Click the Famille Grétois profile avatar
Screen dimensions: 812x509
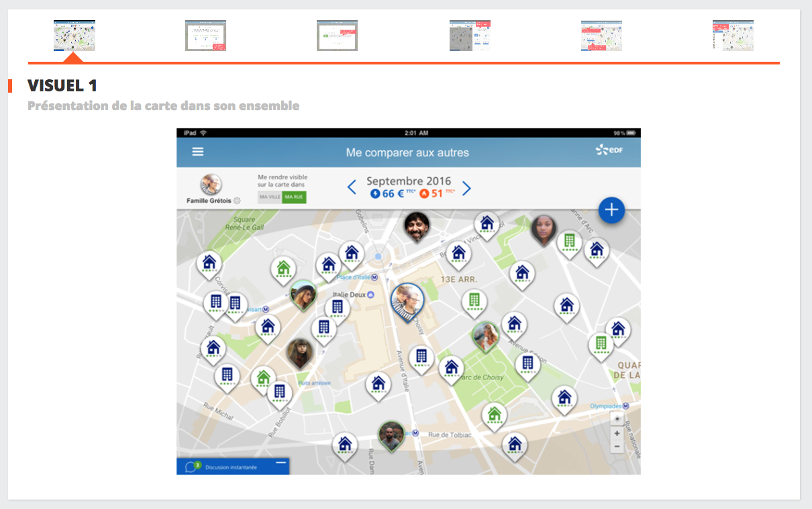tap(211, 185)
